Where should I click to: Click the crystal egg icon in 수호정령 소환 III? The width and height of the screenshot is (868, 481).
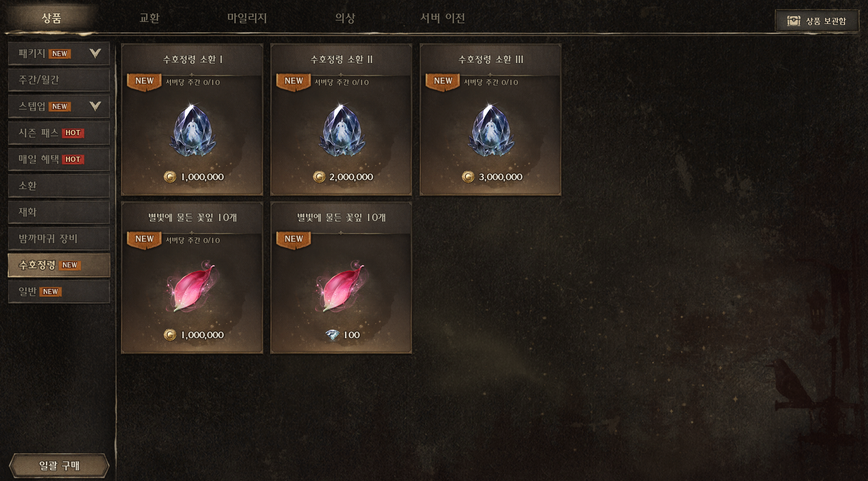coord(491,130)
